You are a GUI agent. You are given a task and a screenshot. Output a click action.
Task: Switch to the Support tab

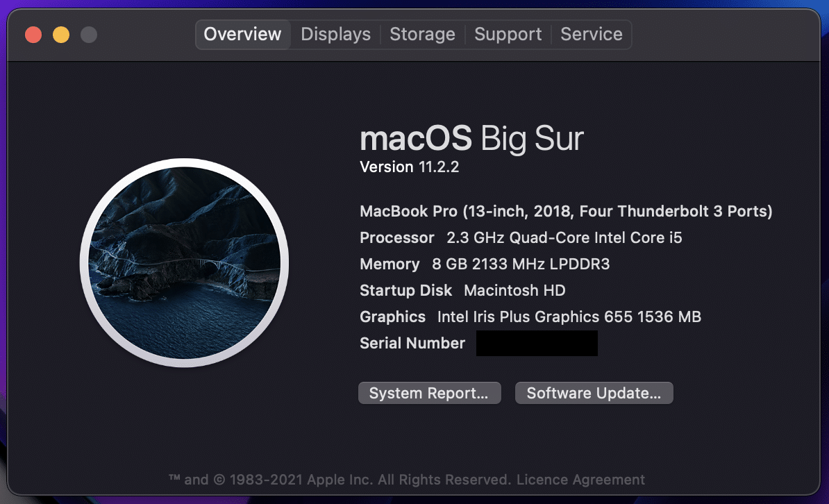(508, 35)
